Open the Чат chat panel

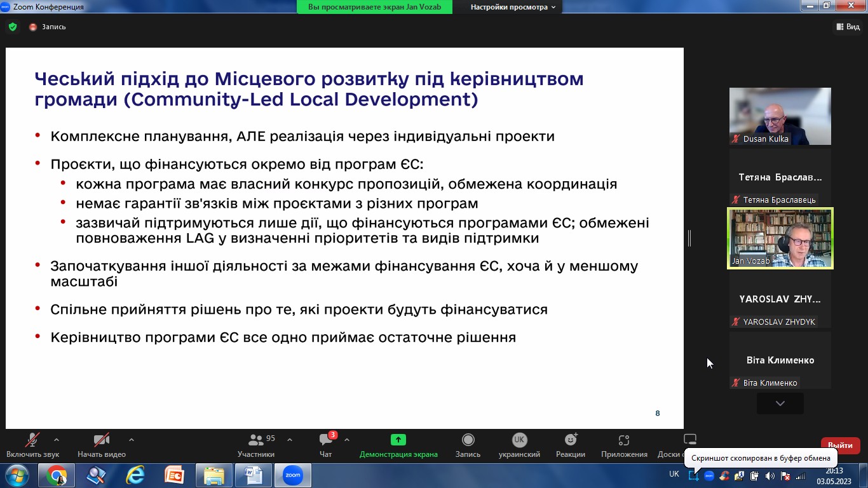pyautogui.click(x=326, y=445)
